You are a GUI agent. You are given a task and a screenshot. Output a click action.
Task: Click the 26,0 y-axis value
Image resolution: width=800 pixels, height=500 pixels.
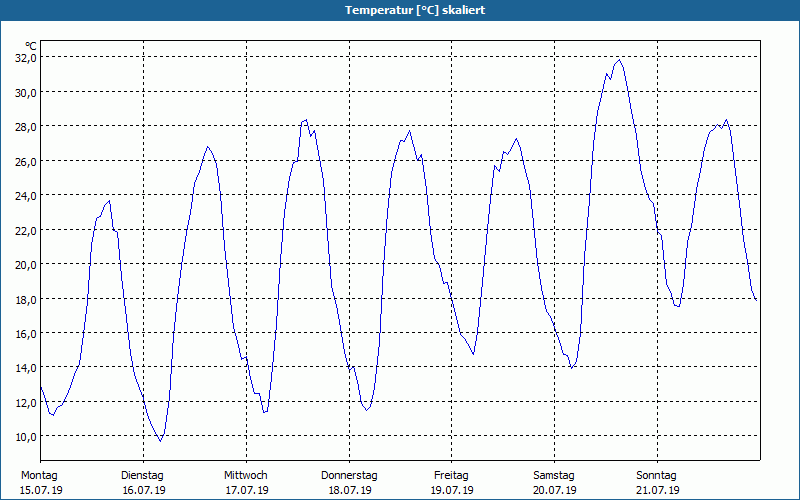[x=26, y=162]
